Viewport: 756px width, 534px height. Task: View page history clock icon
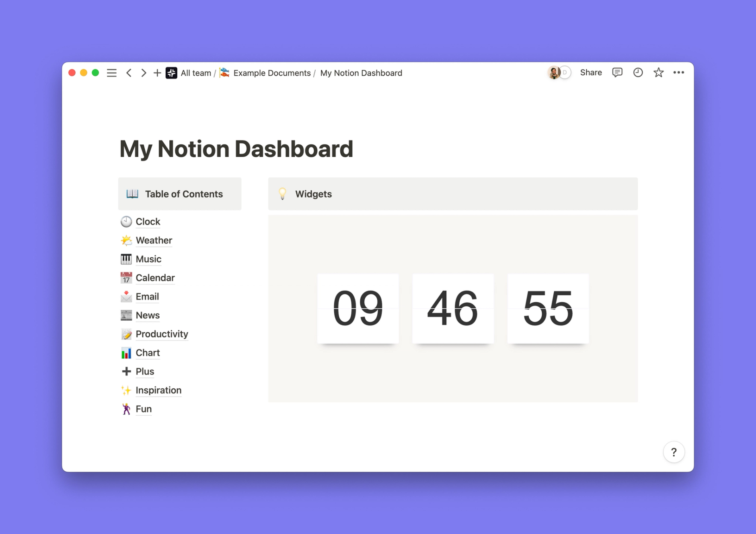(638, 72)
